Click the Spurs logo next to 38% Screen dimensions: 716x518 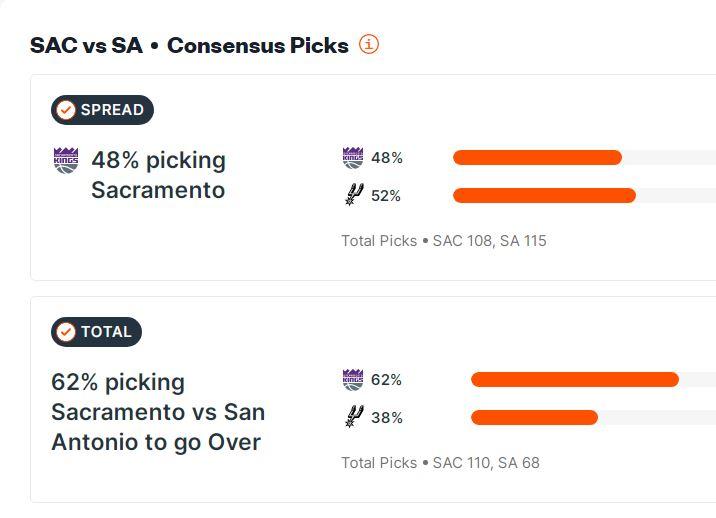coord(353,417)
